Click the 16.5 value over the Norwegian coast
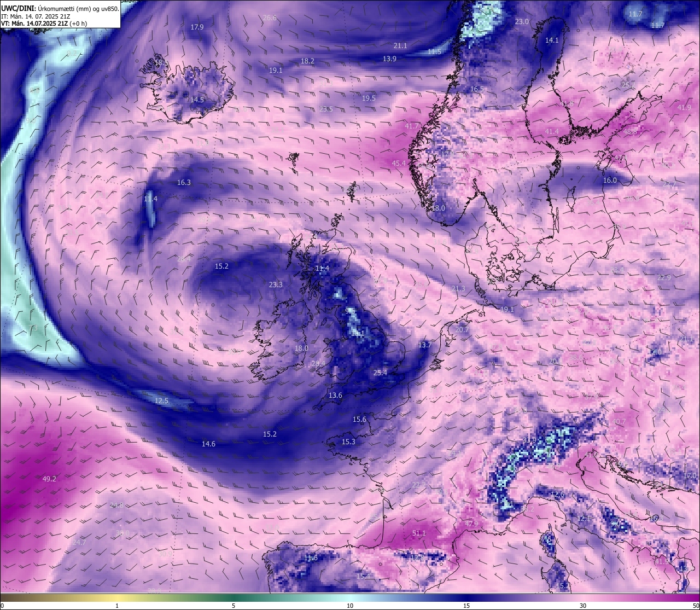700x610 pixels. coord(477,89)
